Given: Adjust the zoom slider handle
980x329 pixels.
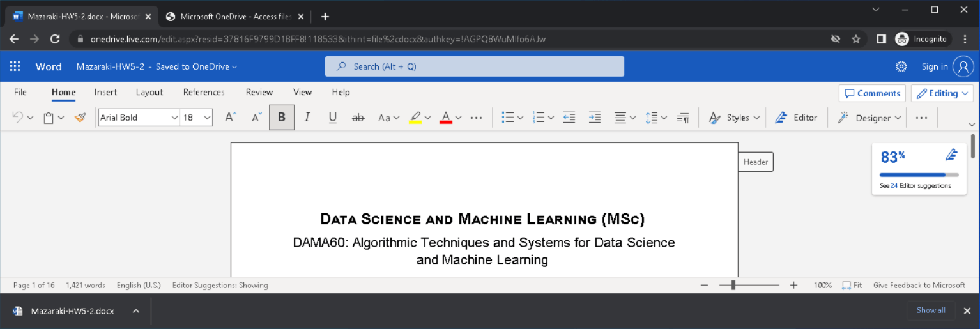Looking at the screenshot, I should (733, 285).
